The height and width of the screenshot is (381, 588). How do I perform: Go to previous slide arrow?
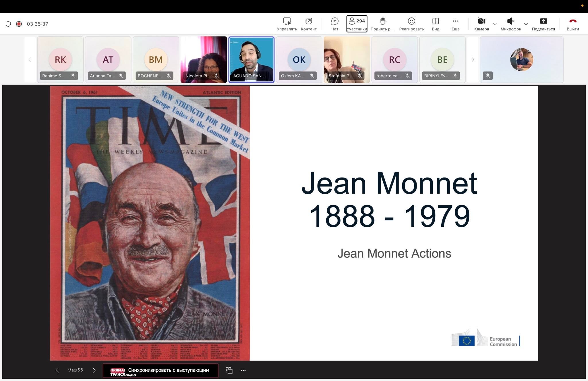click(57, 370)
